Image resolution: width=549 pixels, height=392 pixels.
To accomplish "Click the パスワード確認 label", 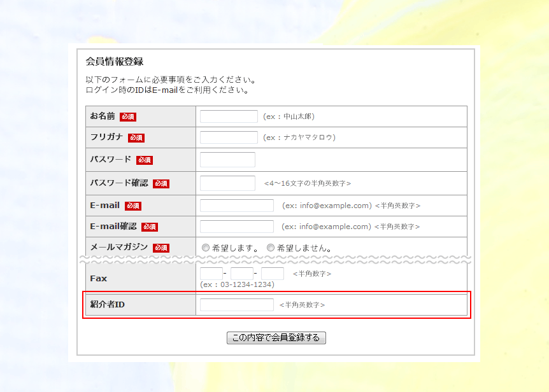I will pos(119,183).
